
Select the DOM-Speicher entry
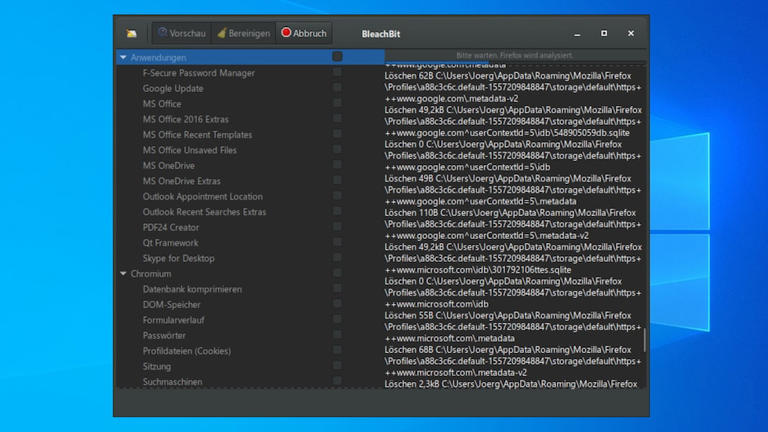(171, 305)
